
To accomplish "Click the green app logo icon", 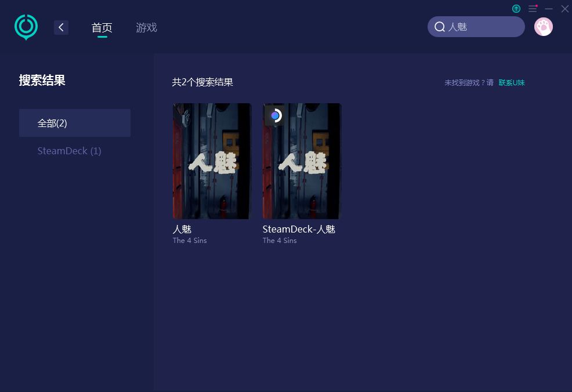I will click(x=26, y=27).
